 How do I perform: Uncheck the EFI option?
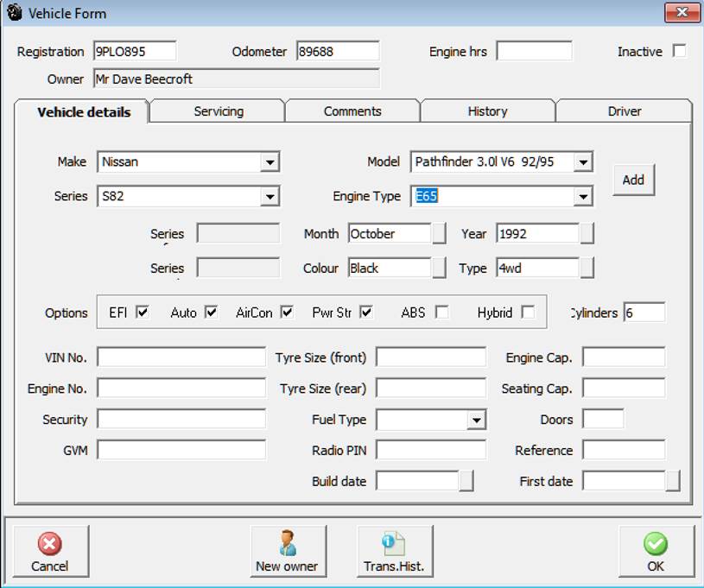(x=143, y=312)
